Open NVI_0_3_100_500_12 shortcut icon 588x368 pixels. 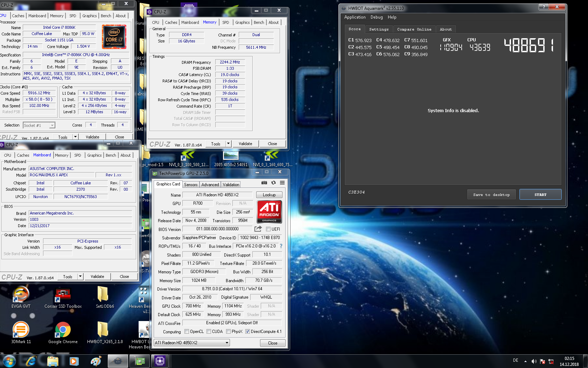189,158
